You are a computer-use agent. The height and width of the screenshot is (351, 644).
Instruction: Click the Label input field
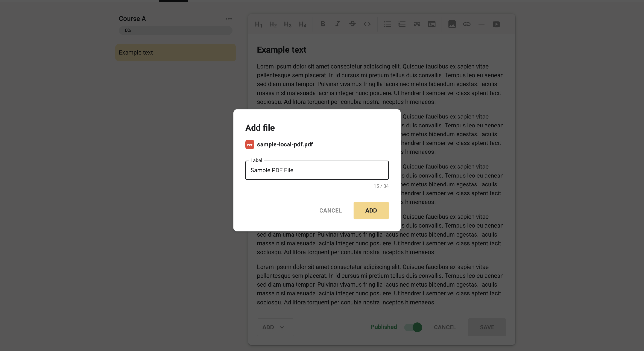pos(317,170)
